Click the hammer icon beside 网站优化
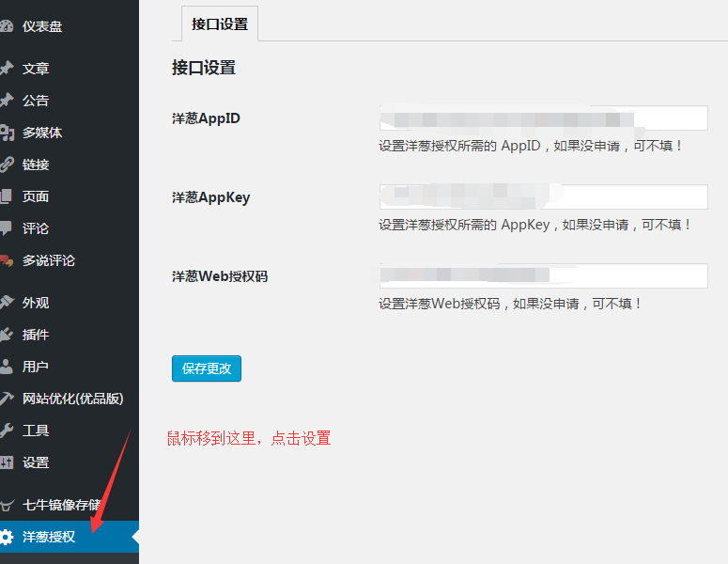The image size is (728, 564). point(7,399)
